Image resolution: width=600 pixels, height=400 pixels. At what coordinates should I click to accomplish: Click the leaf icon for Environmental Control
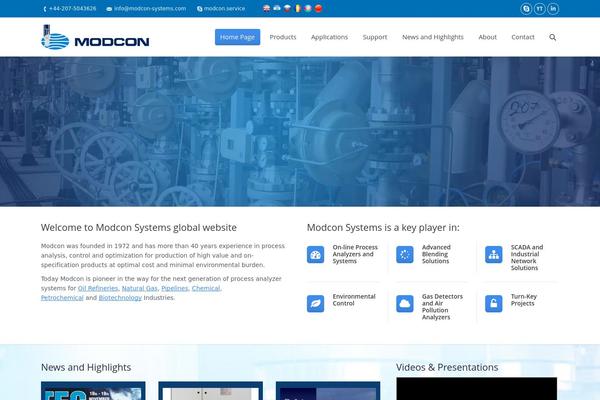click(x=315, y=304)
